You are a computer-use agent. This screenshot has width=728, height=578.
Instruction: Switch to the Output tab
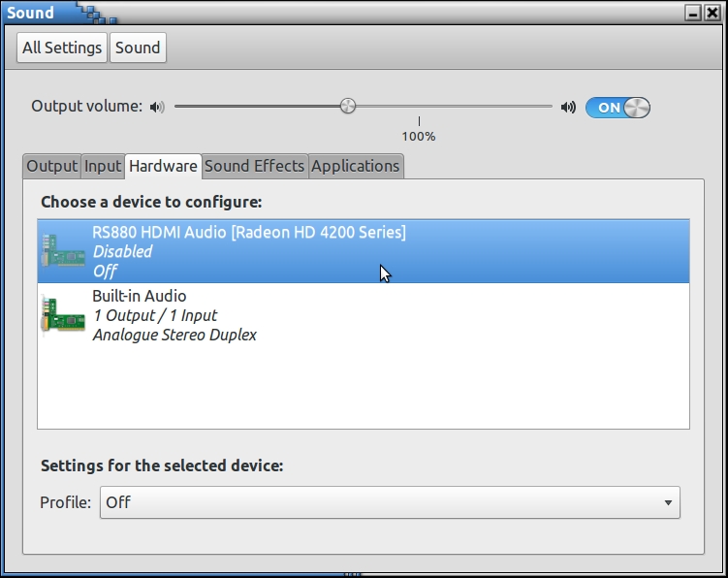(x=51, y=166)
